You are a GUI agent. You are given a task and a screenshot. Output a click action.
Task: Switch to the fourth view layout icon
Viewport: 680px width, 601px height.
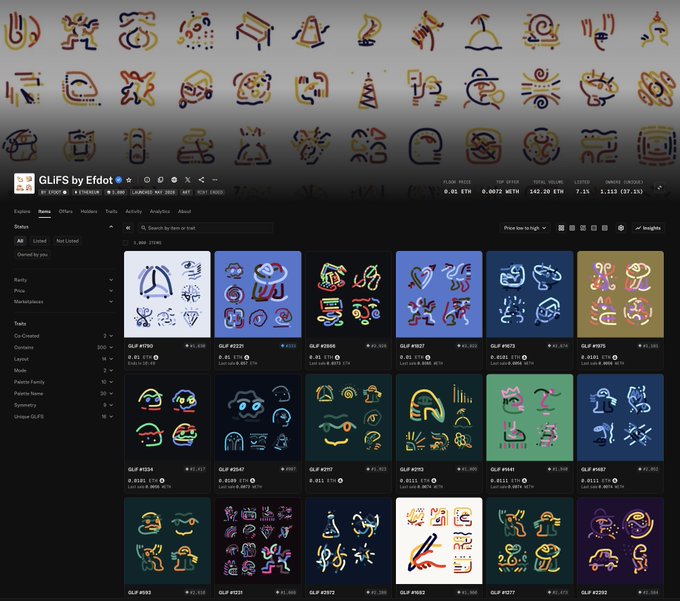click(x=594, y=228)
